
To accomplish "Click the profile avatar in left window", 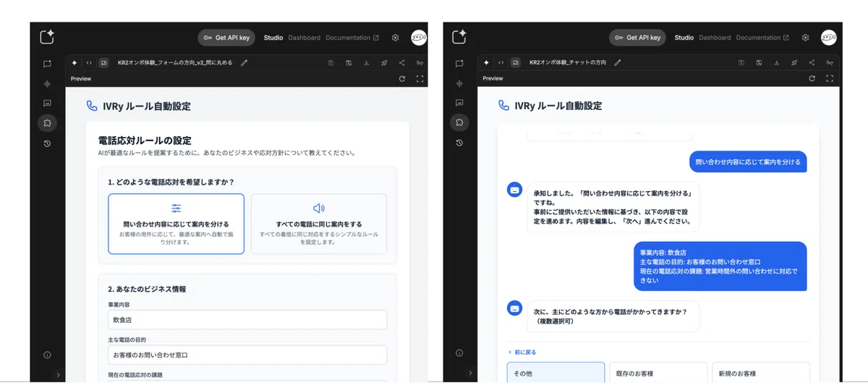I will (x=419, y=38).
